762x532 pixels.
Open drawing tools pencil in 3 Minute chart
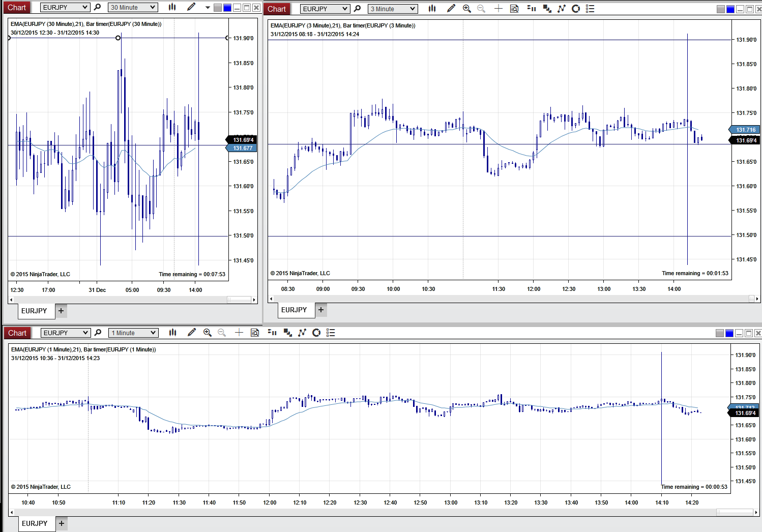(x=451, y=9)
